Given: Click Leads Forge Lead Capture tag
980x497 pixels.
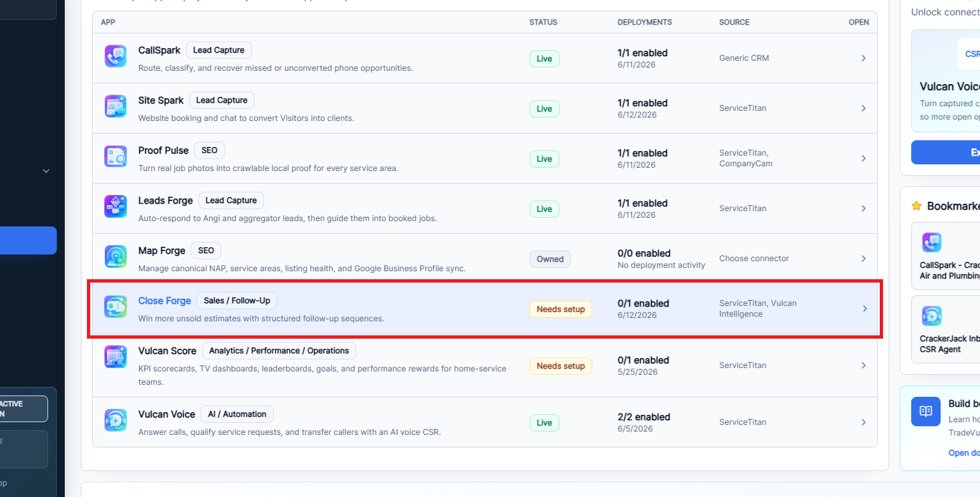Looking at the screenshot, I should pos(231,200).
